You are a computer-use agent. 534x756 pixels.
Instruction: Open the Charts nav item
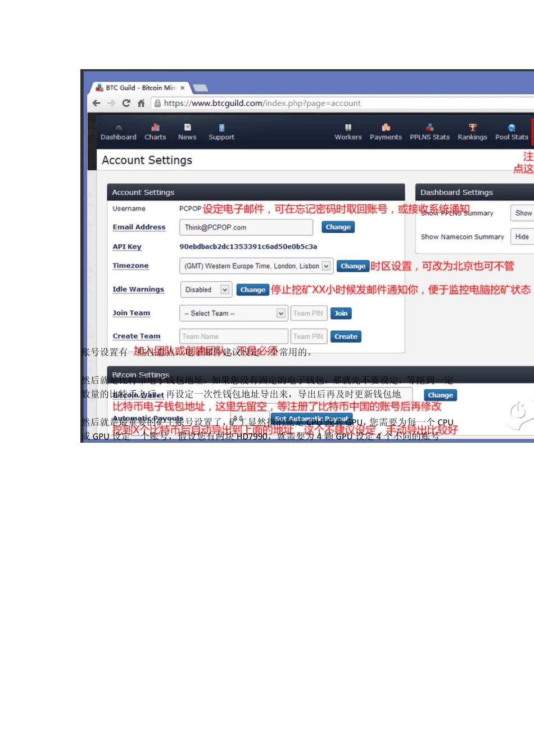pos(155,133)
